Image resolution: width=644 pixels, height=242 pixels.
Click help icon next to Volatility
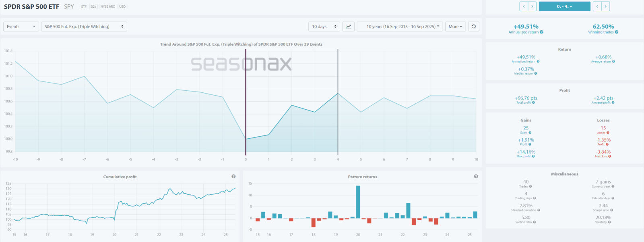point(609,222)
